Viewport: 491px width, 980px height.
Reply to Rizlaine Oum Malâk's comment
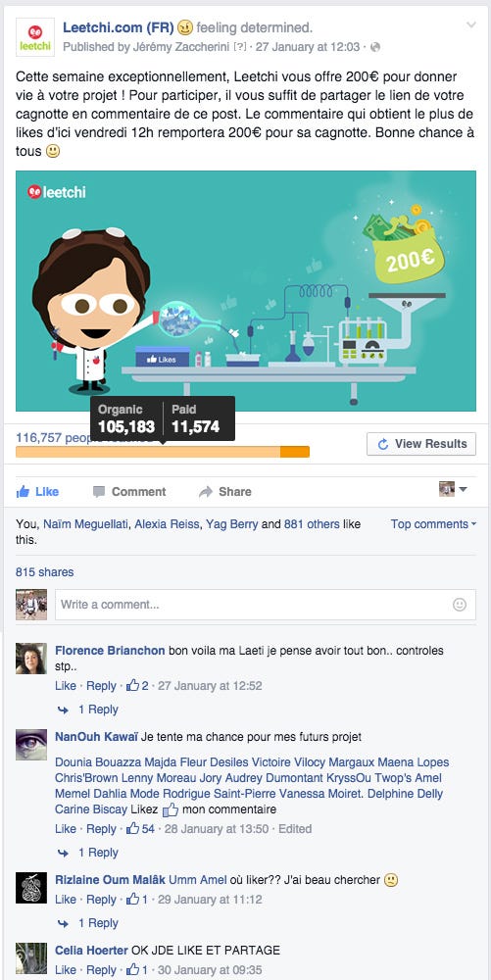(x=101, y=900)
